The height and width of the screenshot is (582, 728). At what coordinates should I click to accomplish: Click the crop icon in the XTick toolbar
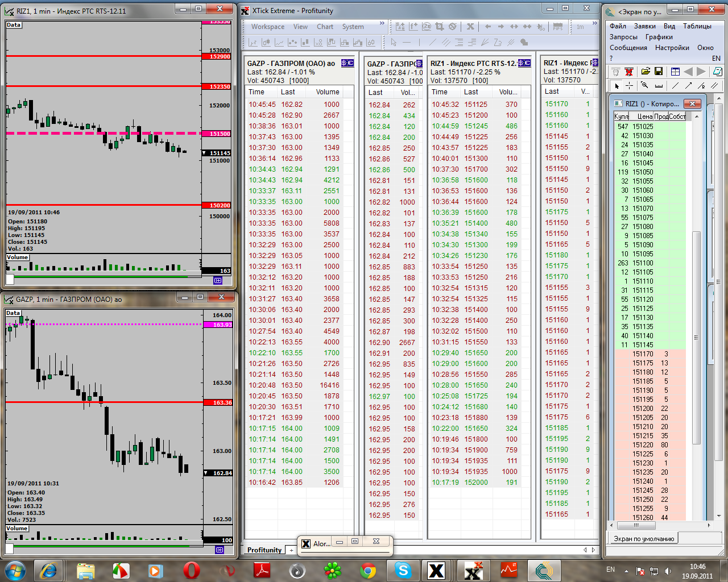(439, 27)
